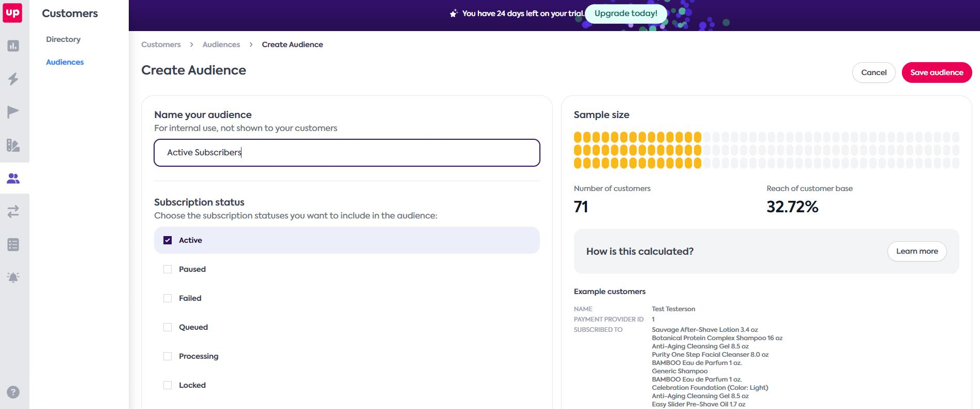Click Easy Slider Pre-Shave Oil entry

699,404
